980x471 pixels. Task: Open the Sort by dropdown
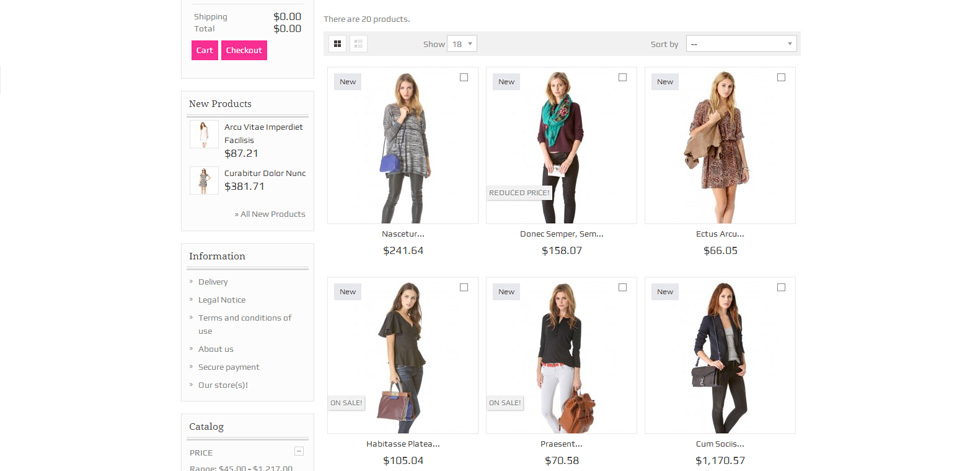pyautogui.click(x=741, y=44)
